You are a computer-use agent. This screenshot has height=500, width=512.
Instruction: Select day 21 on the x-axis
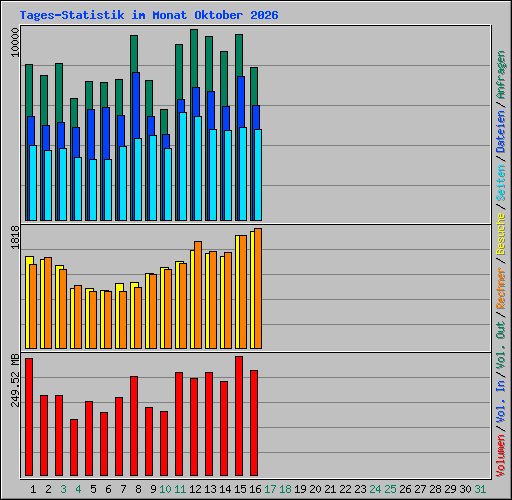pos(330,489)
